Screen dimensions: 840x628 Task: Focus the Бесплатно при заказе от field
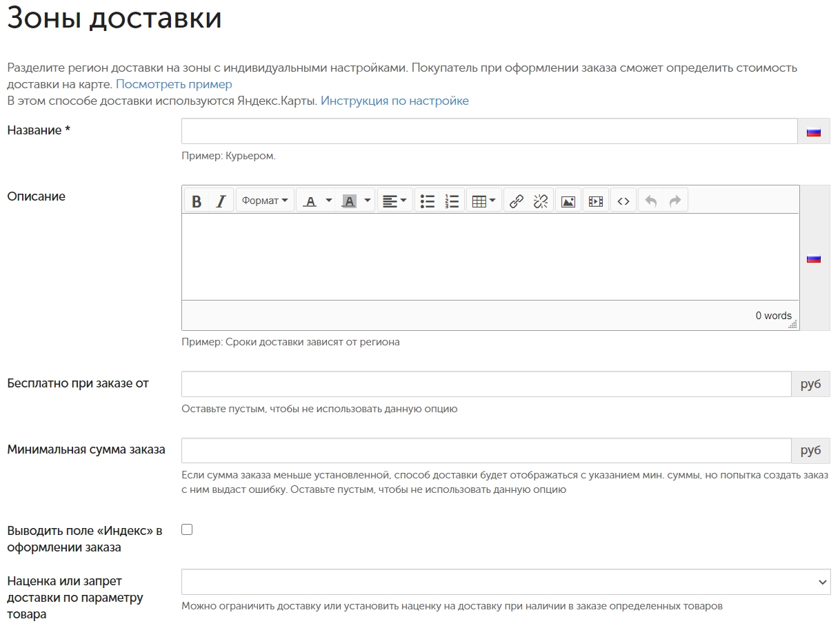pos(486,384)
